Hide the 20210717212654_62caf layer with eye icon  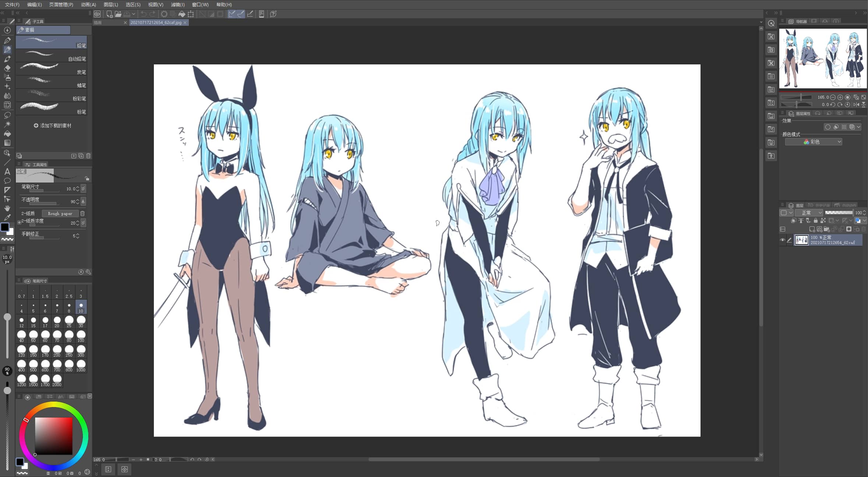[x=783, y=240]
